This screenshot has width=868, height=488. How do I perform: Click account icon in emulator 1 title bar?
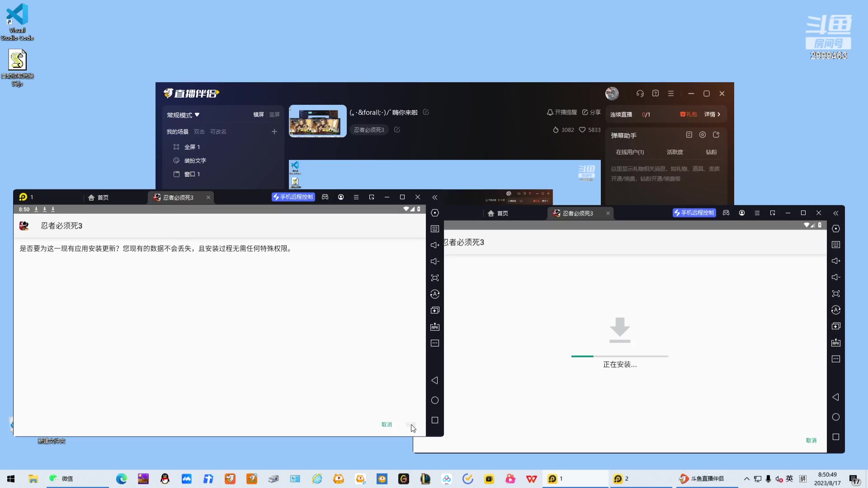(x=341, y=197)
